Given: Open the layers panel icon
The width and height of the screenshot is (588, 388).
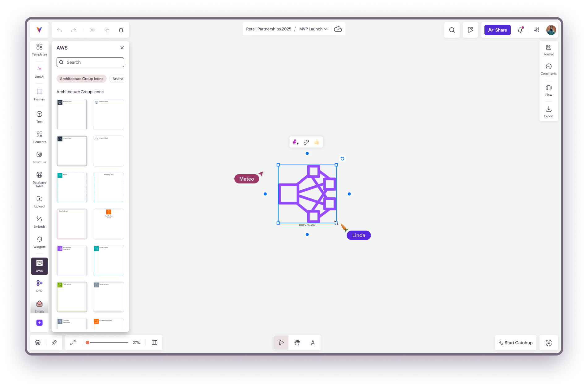Looking at the screenshot, I should [38, 343].
